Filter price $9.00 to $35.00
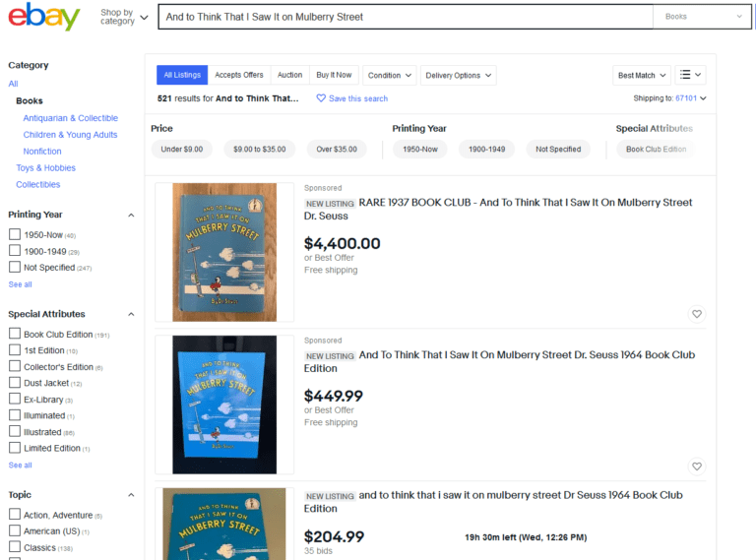 point(260,150)
